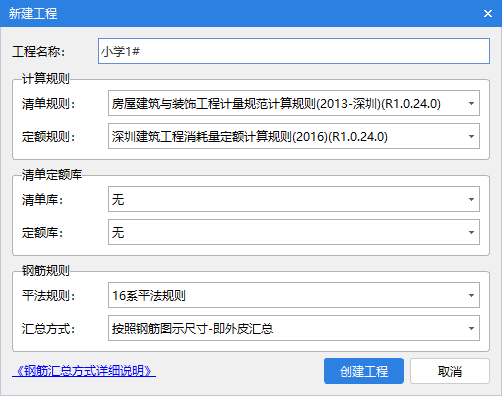Click the 清单库 label
Viewport: 502px width, 396px height.
[x=43, y=199]
